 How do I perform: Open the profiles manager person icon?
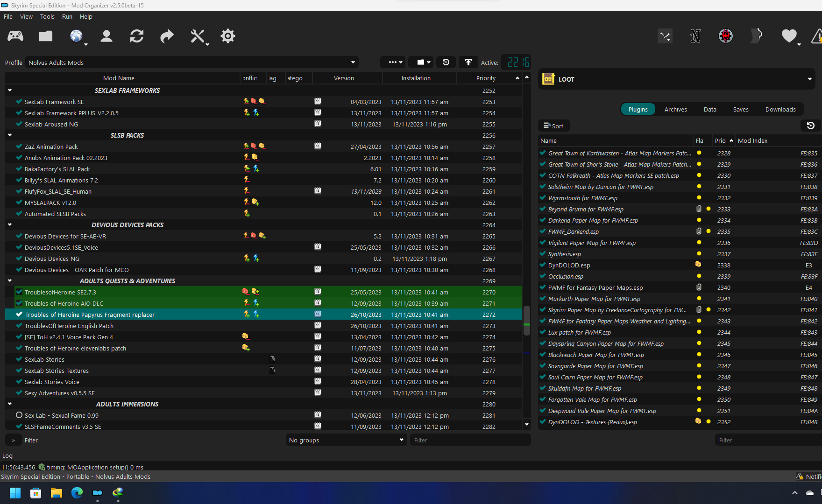click(x=106, y=36)
